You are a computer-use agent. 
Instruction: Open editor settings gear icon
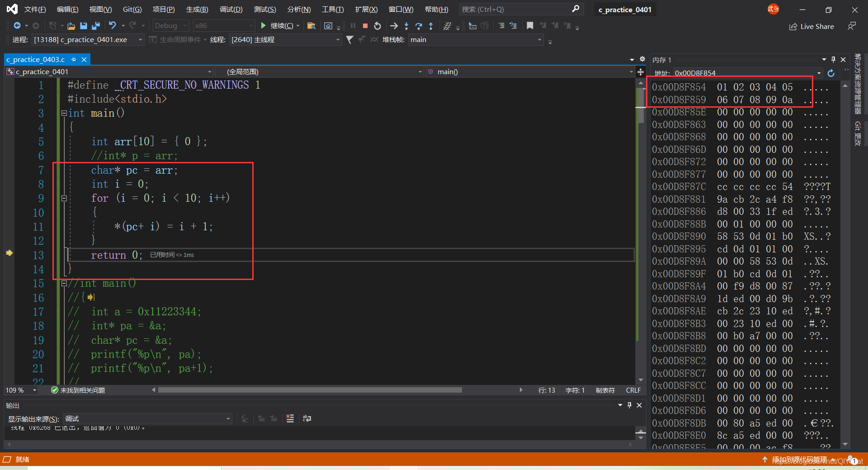642,59
